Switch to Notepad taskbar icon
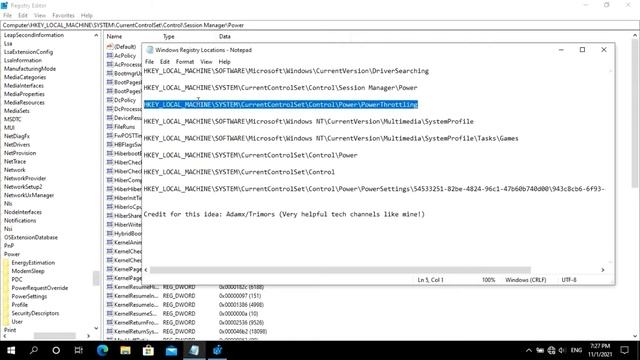 click(194, 350)
